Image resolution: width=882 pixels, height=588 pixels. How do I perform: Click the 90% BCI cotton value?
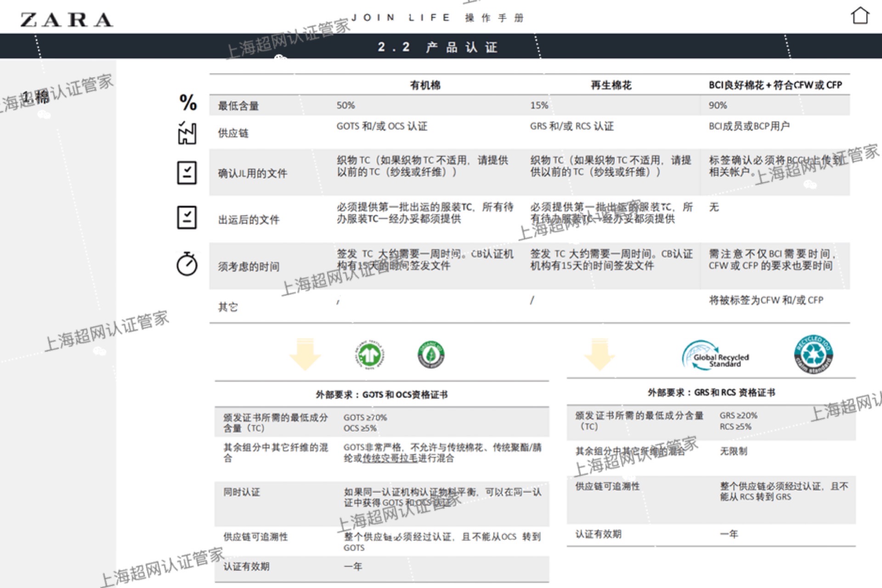point(718,105)
